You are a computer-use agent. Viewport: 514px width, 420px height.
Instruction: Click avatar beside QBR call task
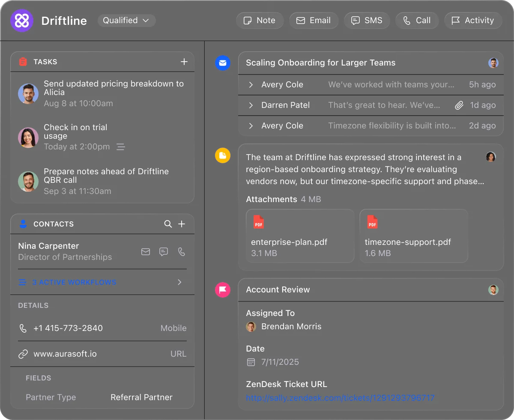(x=28, y=182)
